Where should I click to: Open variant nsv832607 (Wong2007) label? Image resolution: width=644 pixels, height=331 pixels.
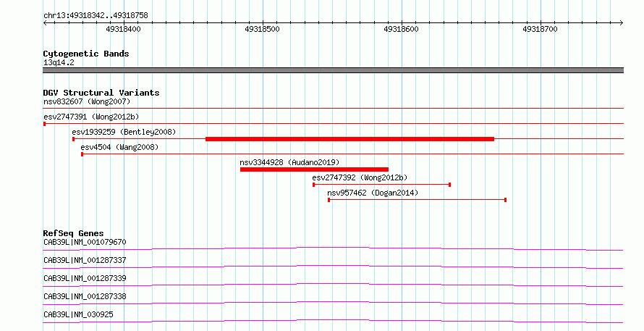[x=87, y=101]
